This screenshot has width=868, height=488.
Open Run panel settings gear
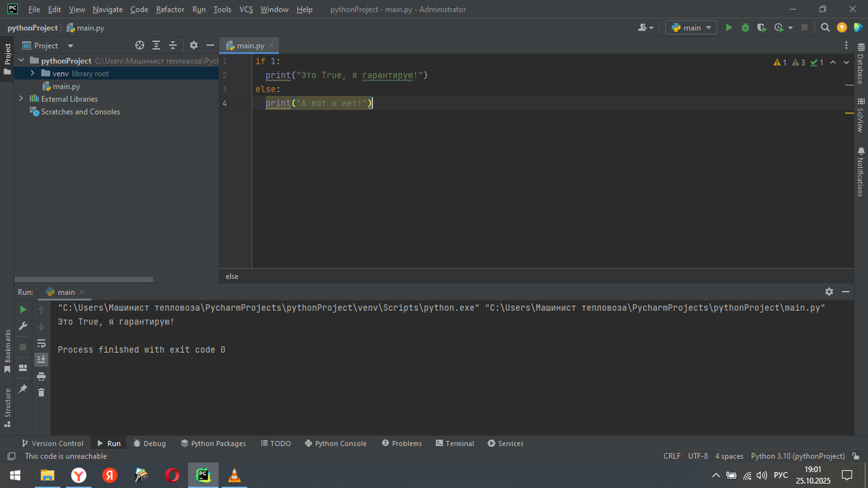pyautogui.click(x=829, y=292)
